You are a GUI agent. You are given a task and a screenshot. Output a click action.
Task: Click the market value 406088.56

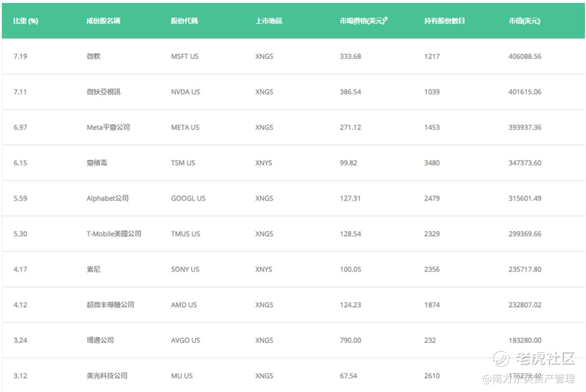pos(525,56)
